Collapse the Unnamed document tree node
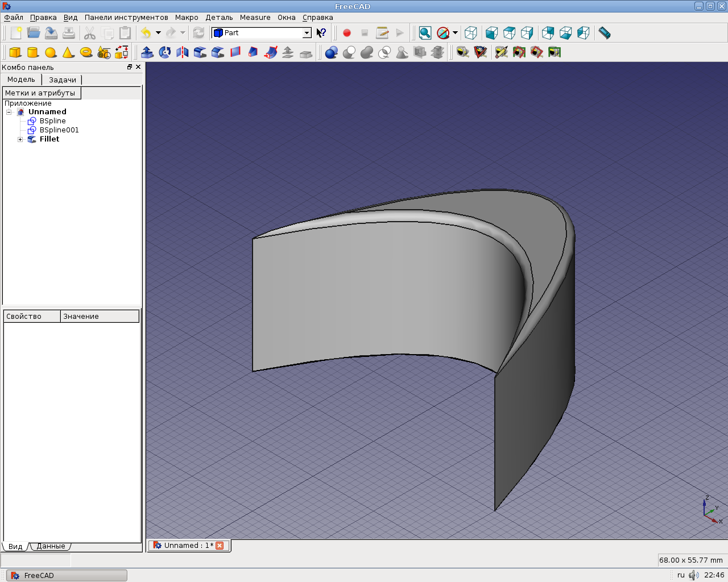728x582 pixels. [9, 112]
